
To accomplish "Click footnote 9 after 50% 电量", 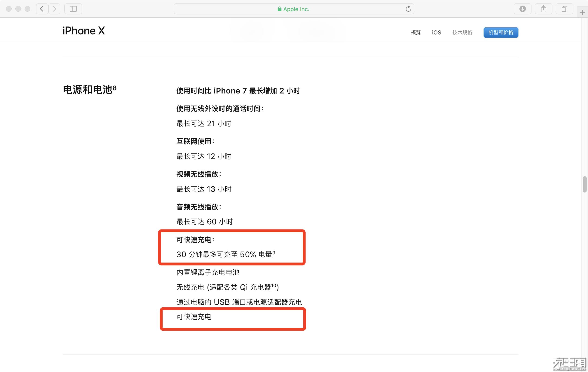I will pos(274,252).
